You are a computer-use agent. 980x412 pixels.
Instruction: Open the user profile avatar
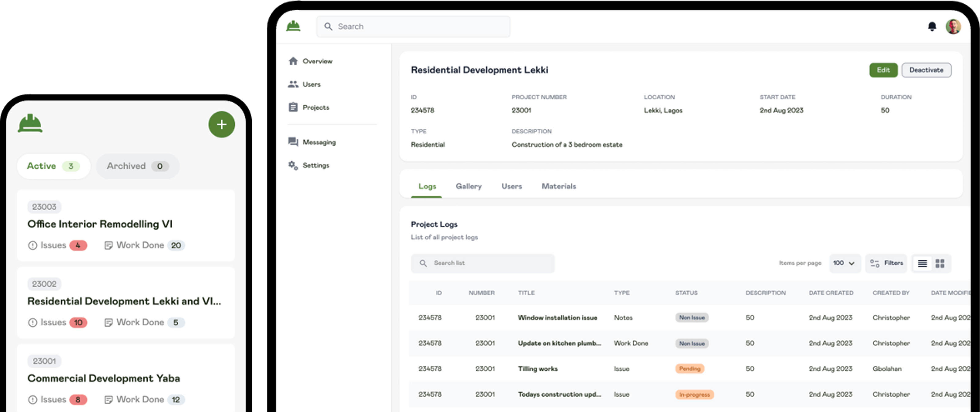click(x=953, y=26)
